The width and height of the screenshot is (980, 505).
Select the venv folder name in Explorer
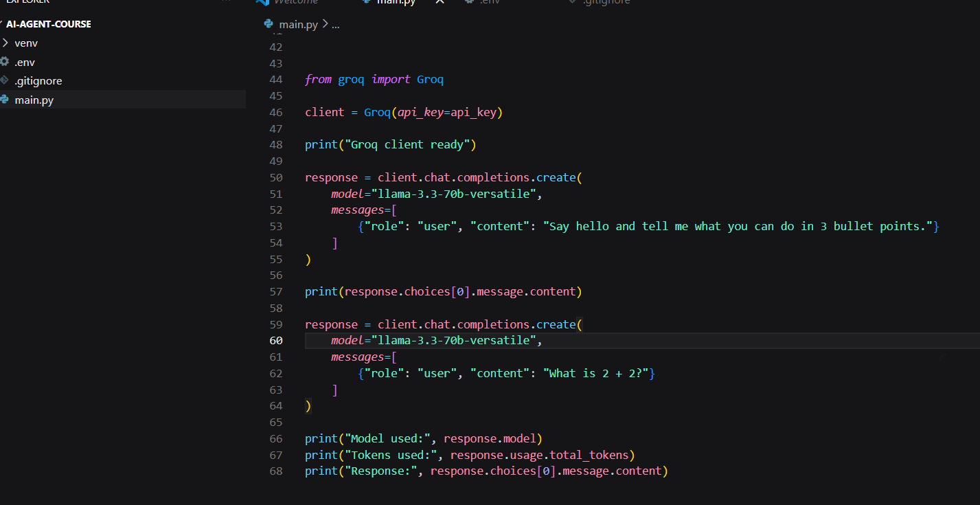tap(26, 43)
